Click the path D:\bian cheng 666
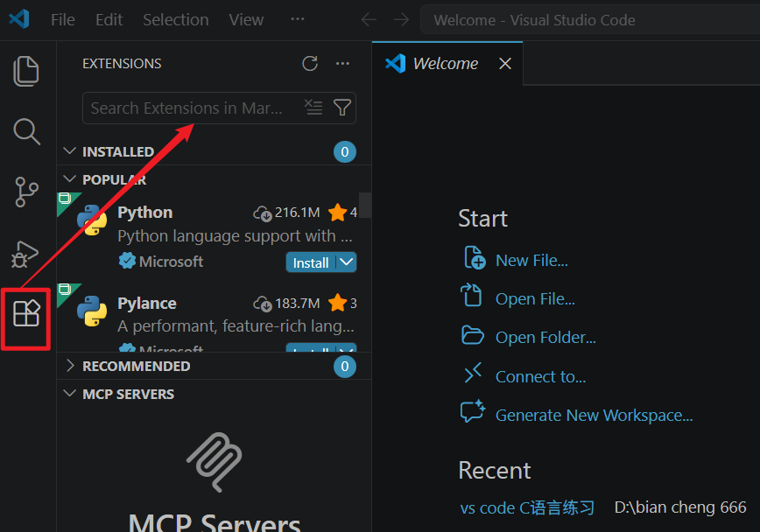The height and width of the screenshot is (532, 760). point(680,507)
